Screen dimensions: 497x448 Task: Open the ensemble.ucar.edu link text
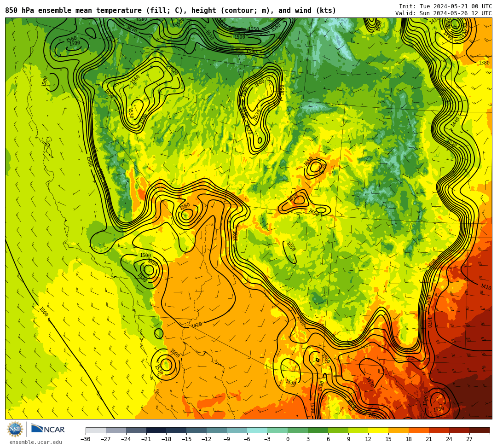pos(36,442)
